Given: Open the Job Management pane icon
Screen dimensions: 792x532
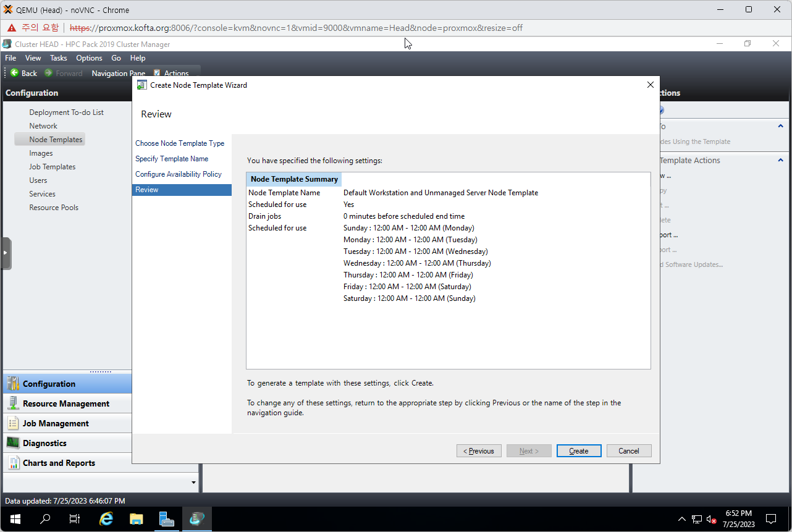Looking at the screenshot, I should (13, 423).
